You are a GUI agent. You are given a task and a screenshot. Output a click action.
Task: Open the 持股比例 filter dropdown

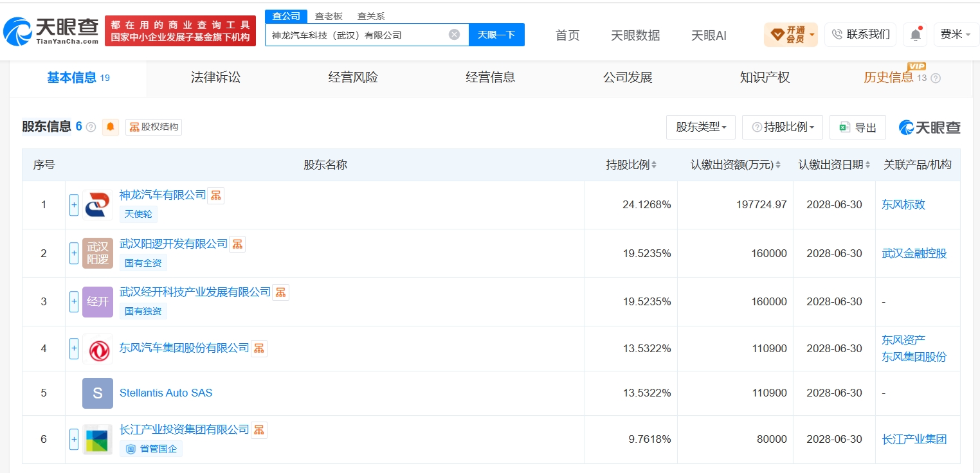pyautogui.click(x=783, y=127)
